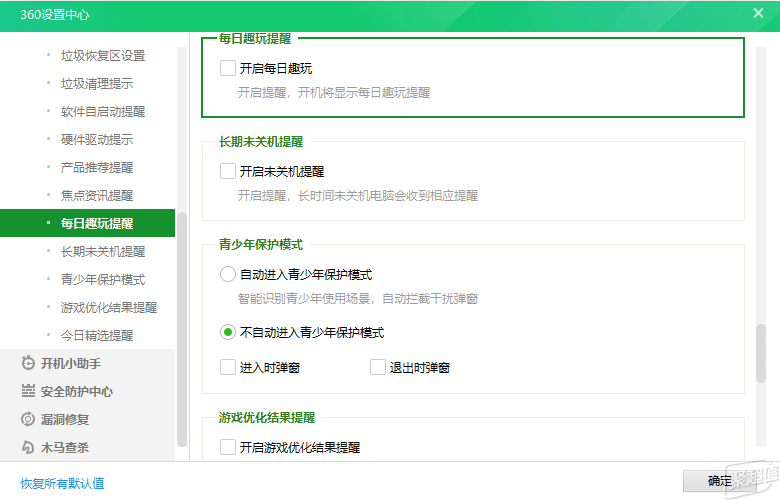Check the 进入时弹窗 checkbox
780x500 pixels.
(x=228, y=367)
